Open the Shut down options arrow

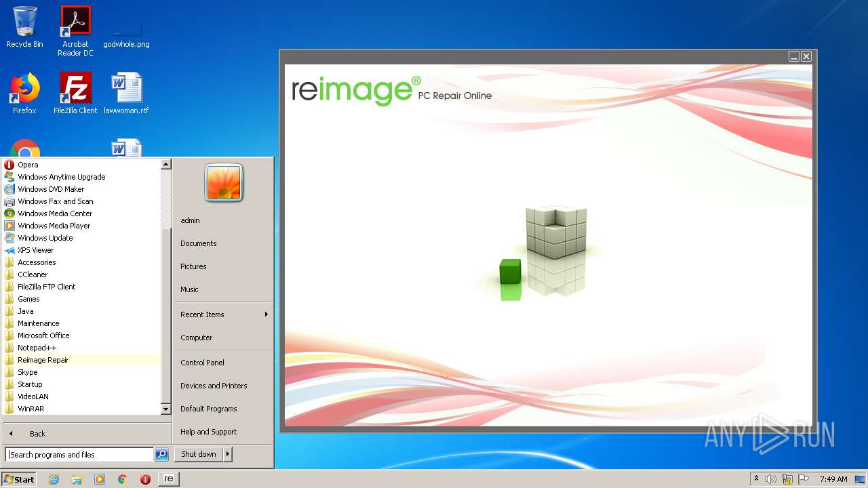coord(228,454)
